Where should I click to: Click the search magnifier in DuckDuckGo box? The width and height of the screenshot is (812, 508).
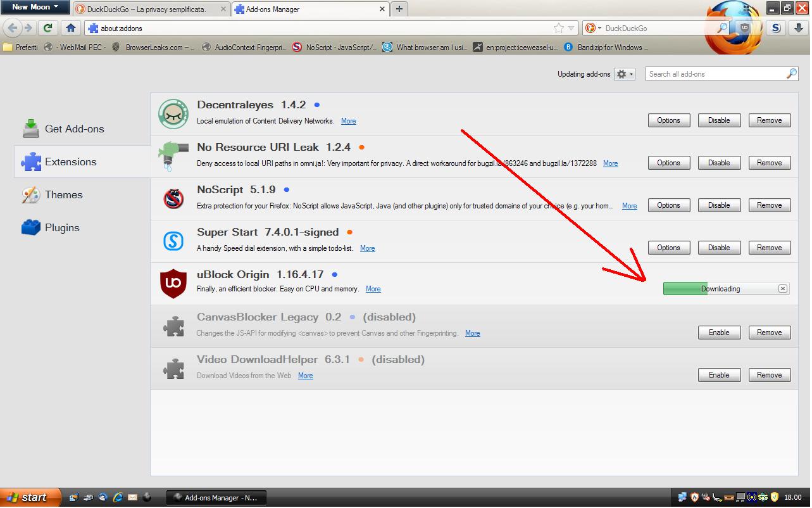(x=722, y=28)
